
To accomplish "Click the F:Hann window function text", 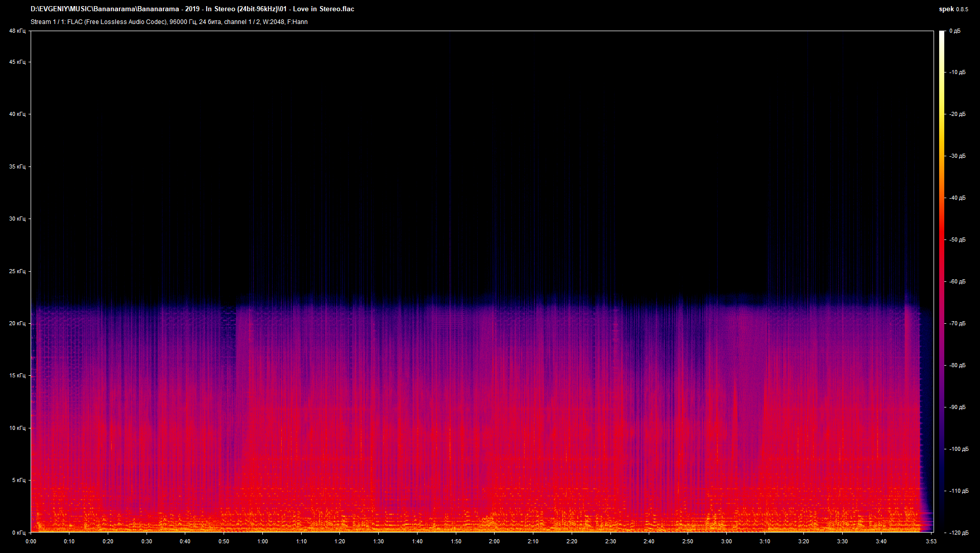I will pyautogui.click(x=298, y=22).
